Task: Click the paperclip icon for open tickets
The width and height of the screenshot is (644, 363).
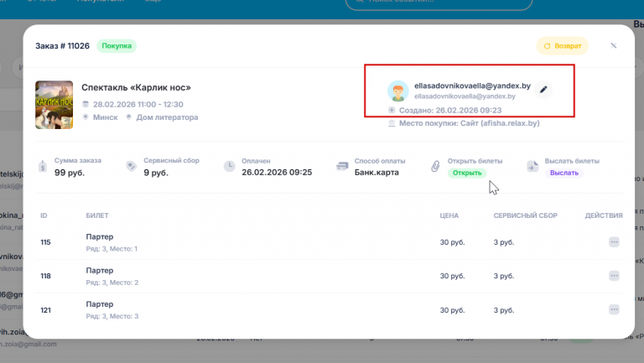Action: tap(435, 166)
